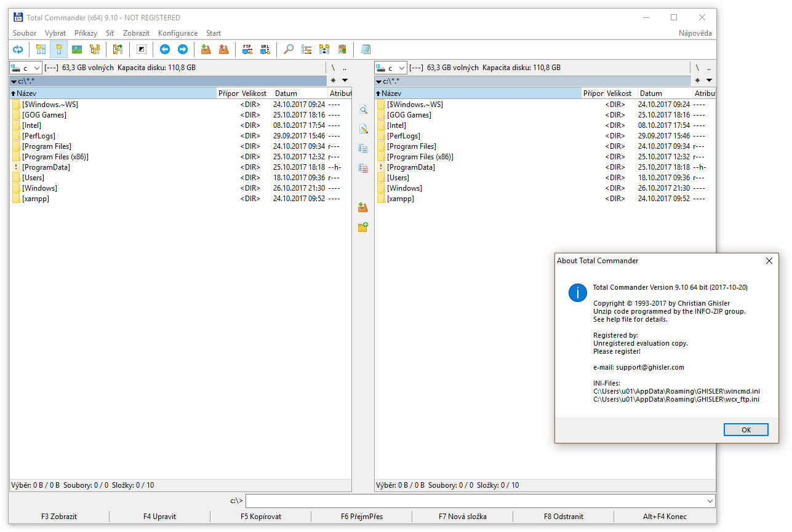792x532 pixels.
Task: Open the Konfigurace menu
Action: pos(178,33)
